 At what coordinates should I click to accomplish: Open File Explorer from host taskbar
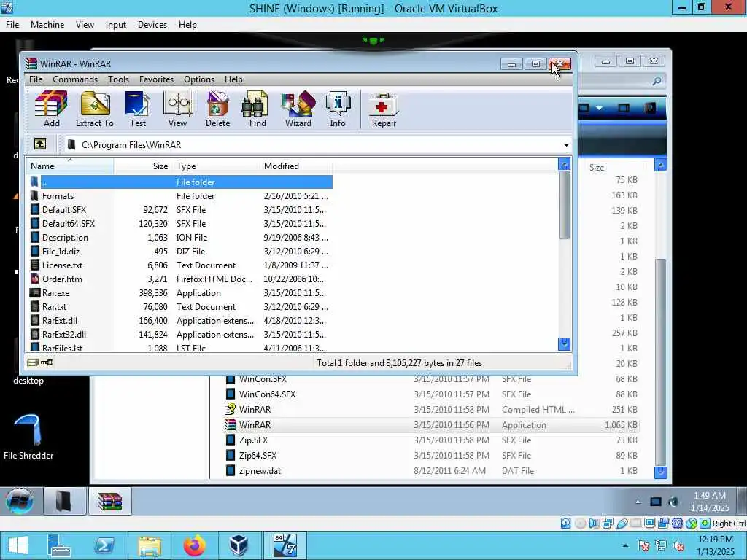click(150, 545)
